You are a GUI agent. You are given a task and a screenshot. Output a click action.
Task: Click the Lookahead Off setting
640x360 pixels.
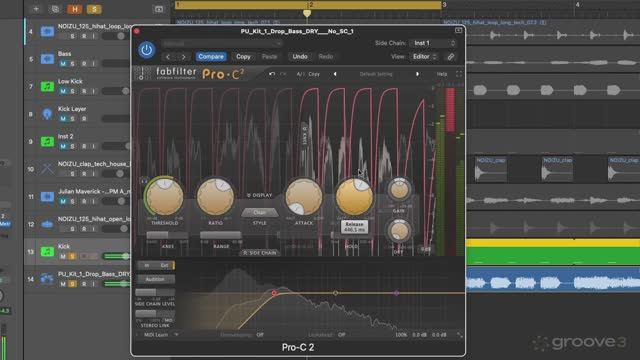coord(342,335)
